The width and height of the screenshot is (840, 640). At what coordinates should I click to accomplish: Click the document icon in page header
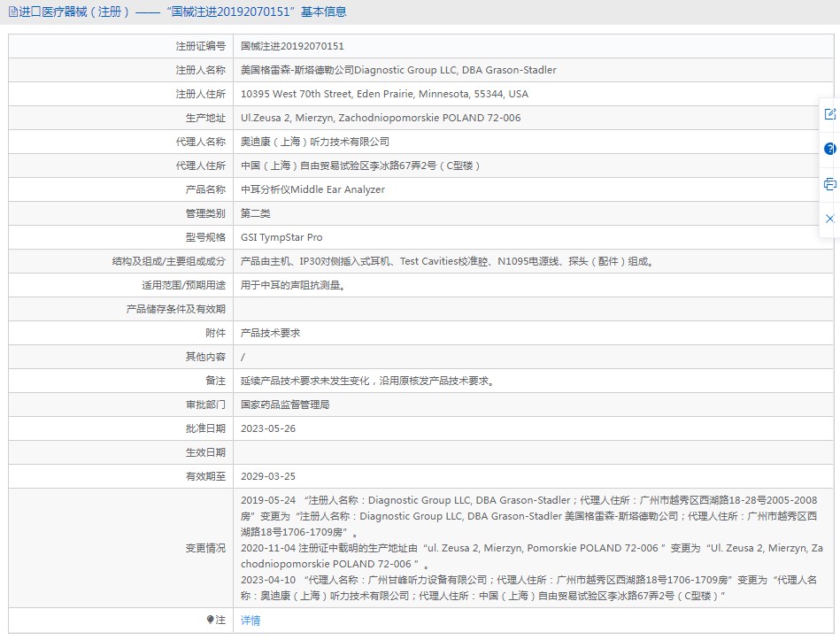point(12,12)
